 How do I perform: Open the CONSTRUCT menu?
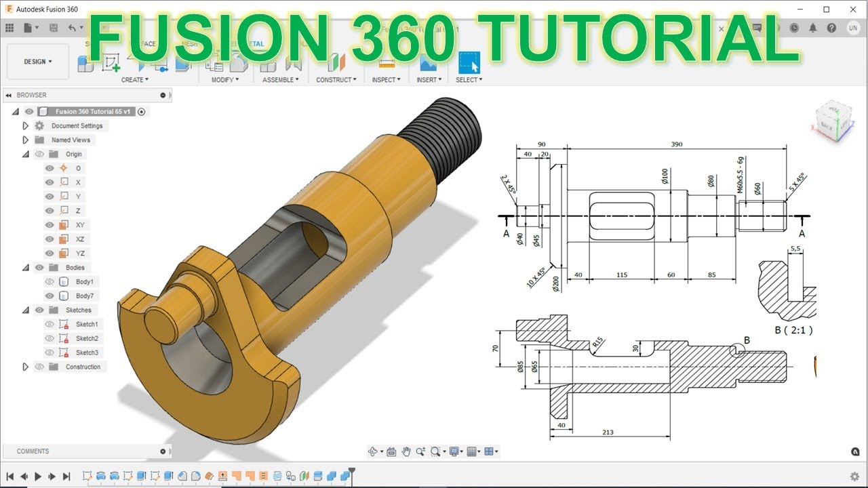[x=336, y=80]
